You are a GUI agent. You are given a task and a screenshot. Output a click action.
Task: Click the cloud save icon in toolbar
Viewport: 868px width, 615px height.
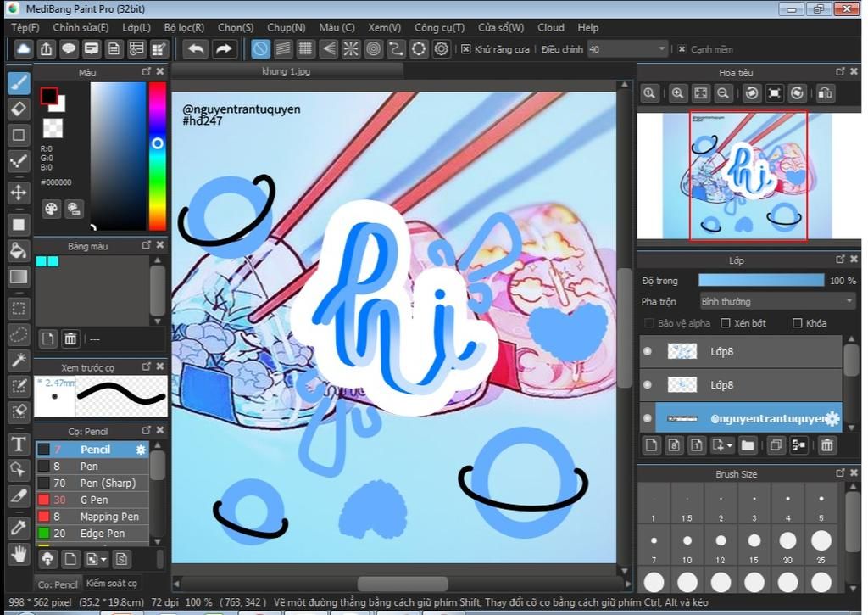23,48
